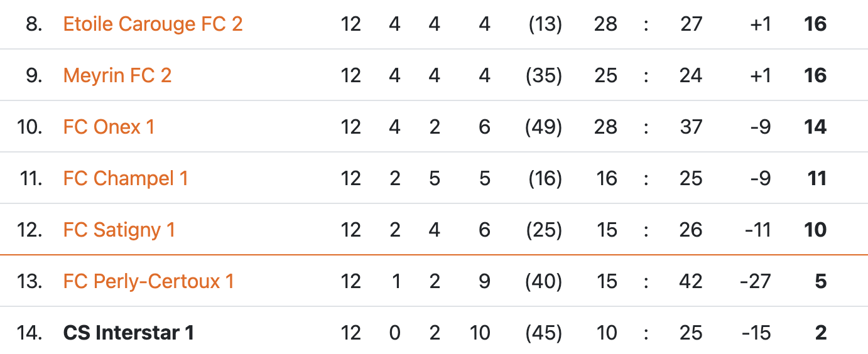Go to the FC Champel 1 team page

pyautogui.click(x=126, y=179)
